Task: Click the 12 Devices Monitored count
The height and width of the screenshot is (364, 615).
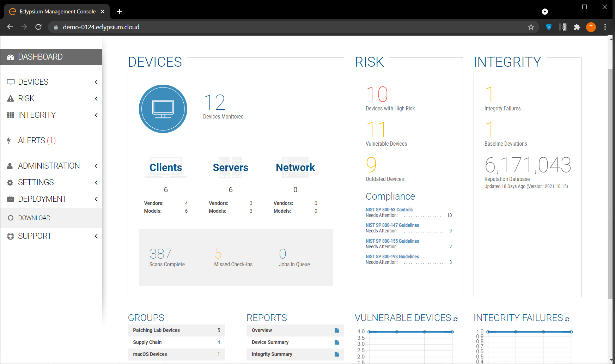Action: pos(214,103)
